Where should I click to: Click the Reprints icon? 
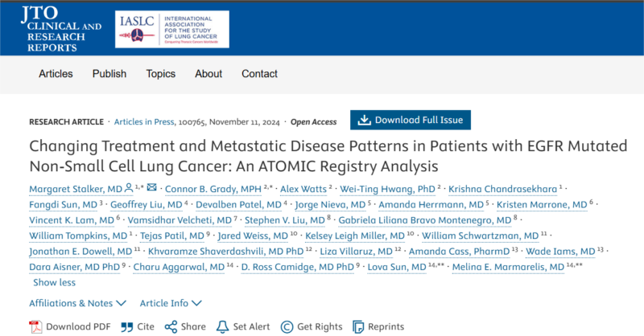click(358, 327)
